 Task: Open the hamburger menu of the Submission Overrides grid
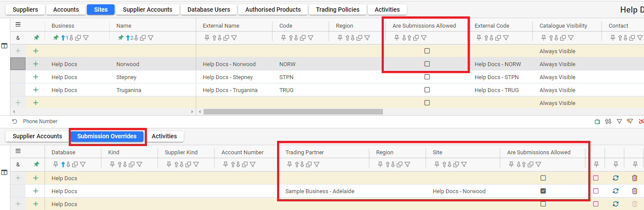(18, 151)
